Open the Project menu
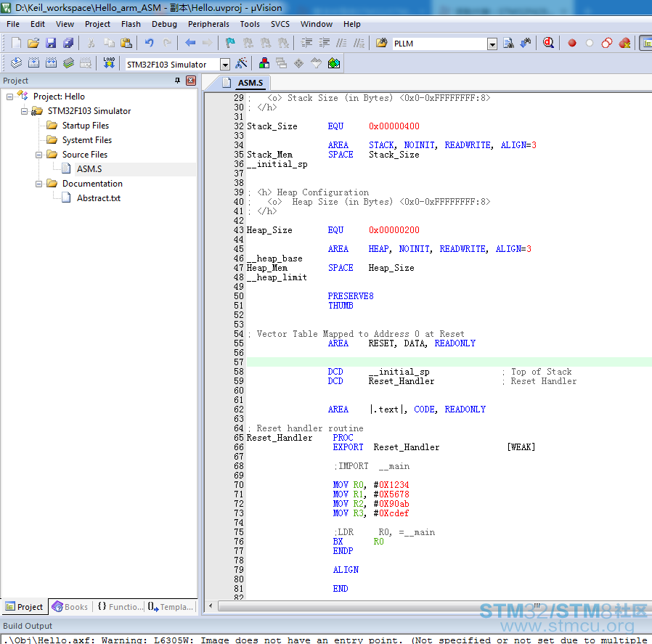Screen dimensions: 652x644 (x=97, y=24)
